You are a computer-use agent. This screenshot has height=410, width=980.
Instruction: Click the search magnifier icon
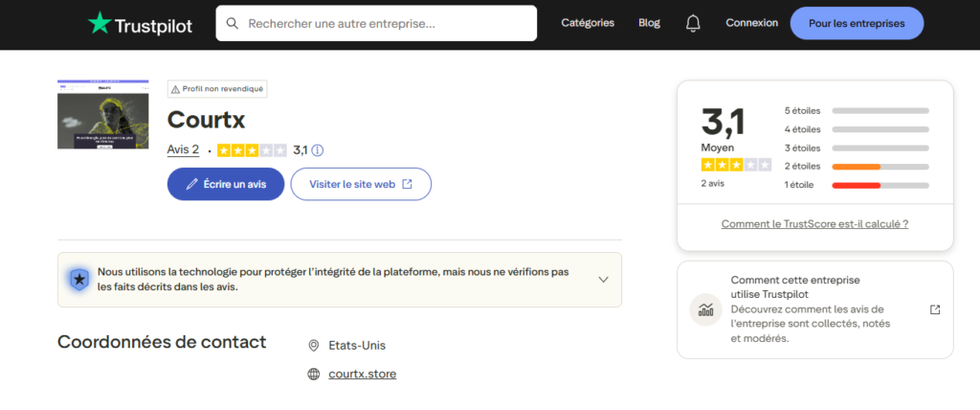pyautogui.click(x=233, y=24)
